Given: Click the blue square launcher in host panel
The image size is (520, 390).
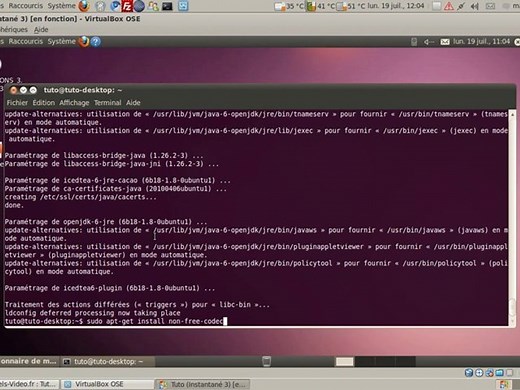Looking at the screenshot, I should point(183,6).
